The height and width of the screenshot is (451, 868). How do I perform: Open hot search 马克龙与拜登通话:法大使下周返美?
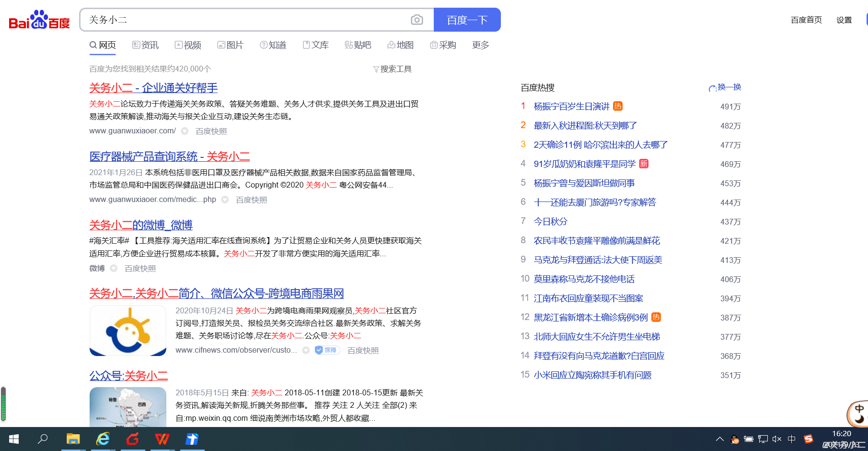(598, 260)
